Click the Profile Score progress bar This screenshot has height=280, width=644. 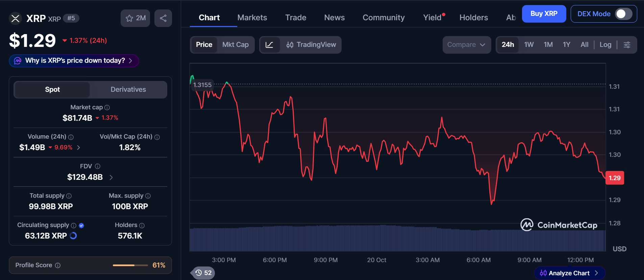[130, 265]
